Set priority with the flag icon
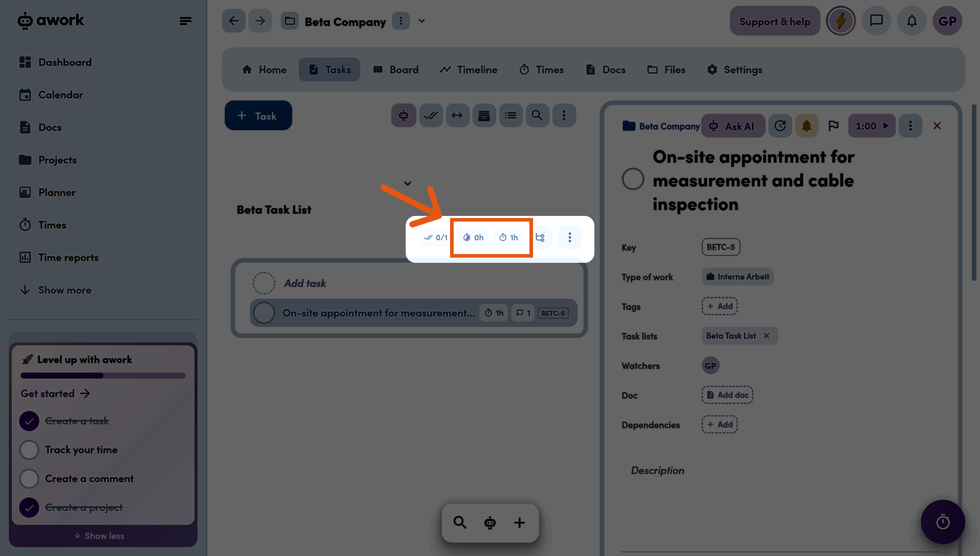The height and width of the screenshot is (556, 980). [833, 126]
